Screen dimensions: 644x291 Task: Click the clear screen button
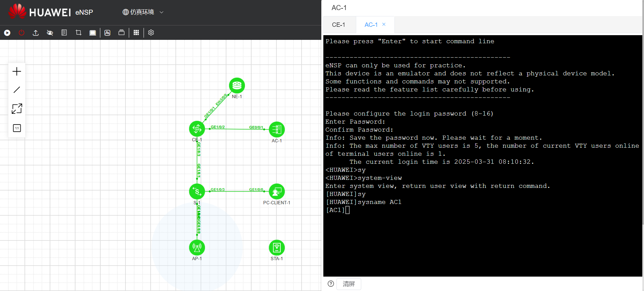pos(349,284)
